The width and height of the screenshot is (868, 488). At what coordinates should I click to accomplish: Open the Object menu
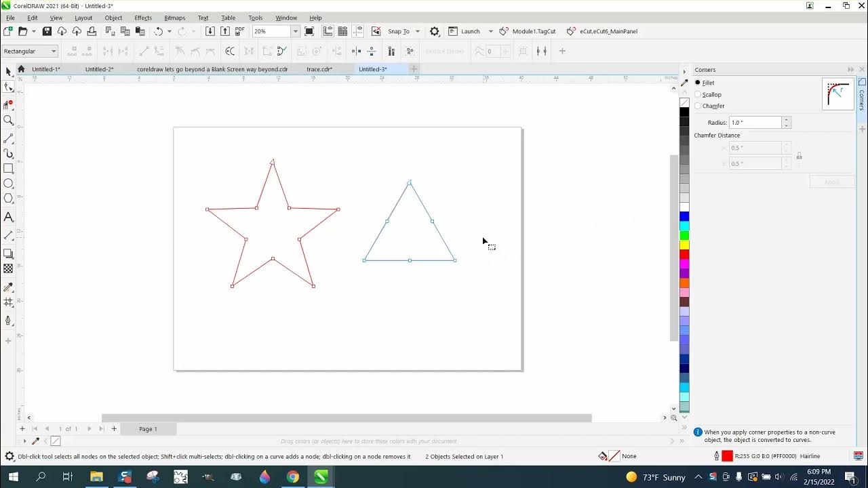tap(113, 18)
